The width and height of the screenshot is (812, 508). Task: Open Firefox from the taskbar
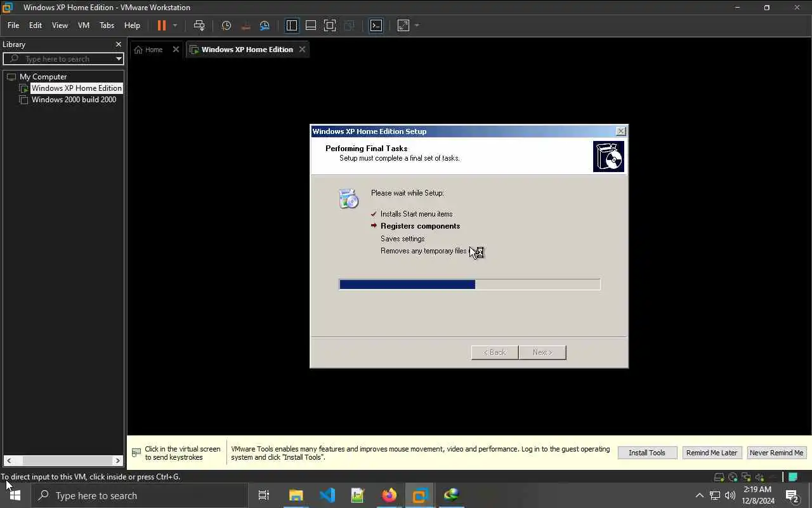[389, 495]
